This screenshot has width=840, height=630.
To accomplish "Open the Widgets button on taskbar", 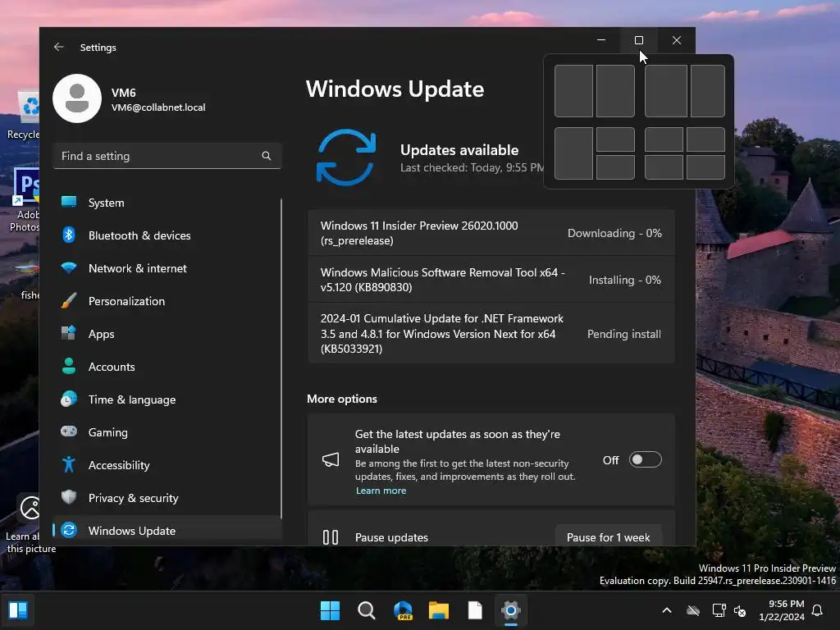I will [x=18, y=610].
